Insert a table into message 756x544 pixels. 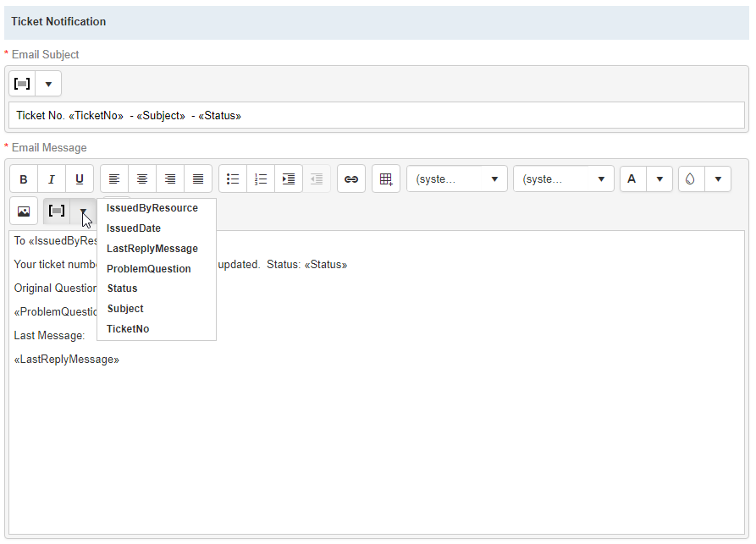(x=386, y=179)
